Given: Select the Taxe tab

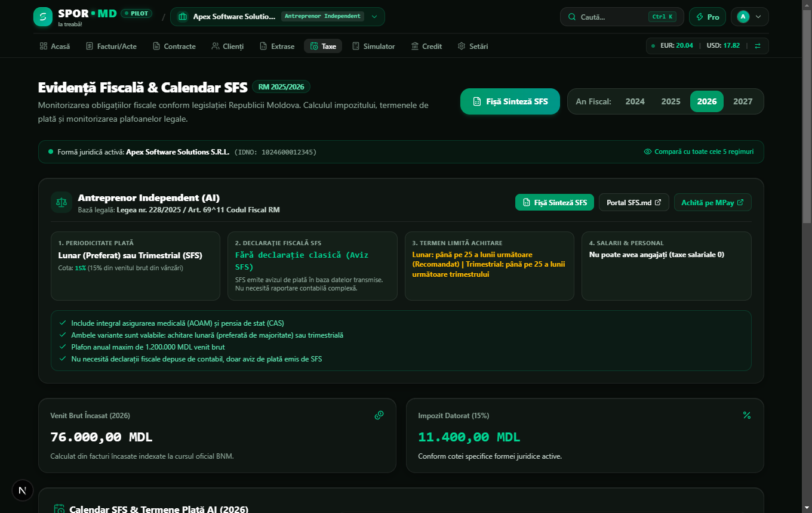Looking at the screenshot, I should (323, 46).
